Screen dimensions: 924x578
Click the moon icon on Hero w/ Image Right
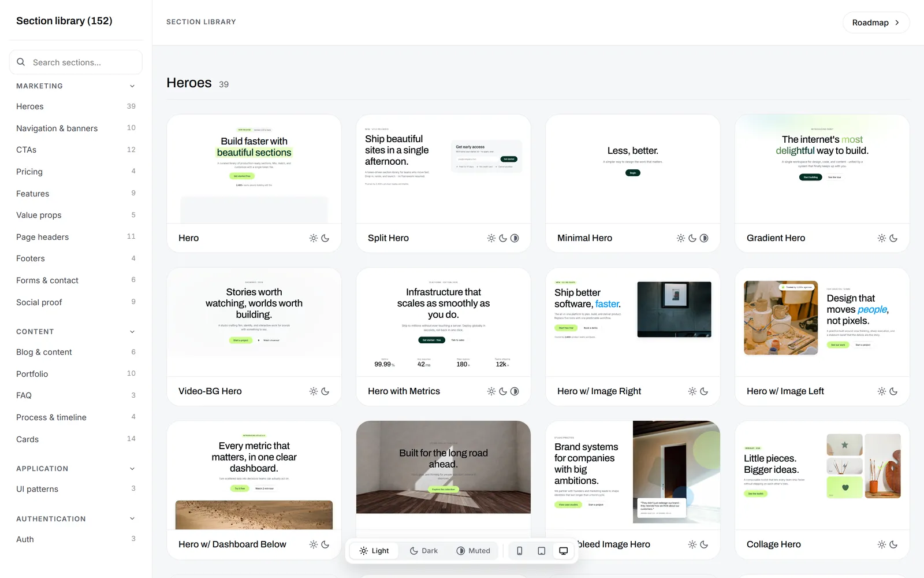pos(704,391)
